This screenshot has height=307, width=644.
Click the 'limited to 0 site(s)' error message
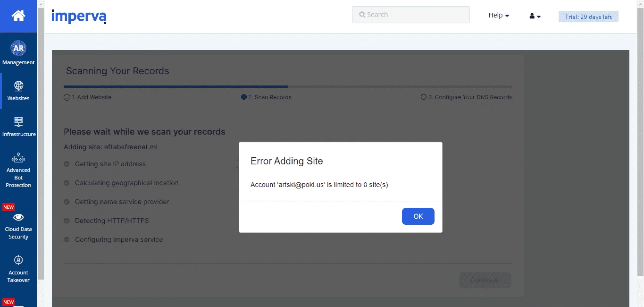pos(319,185)
